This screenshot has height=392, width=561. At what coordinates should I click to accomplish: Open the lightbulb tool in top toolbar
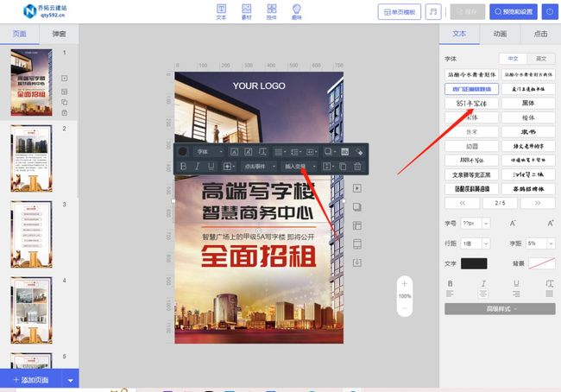(x=297, y=12)
